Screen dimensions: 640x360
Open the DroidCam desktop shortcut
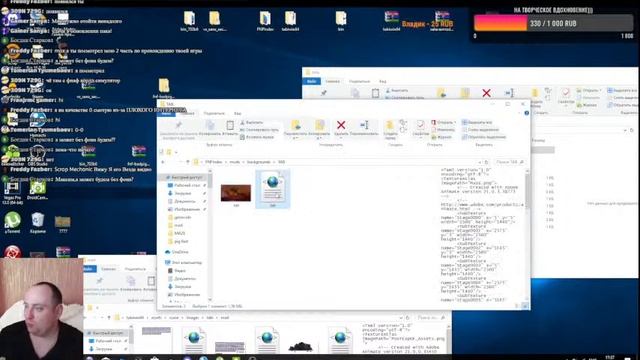[x=38, y=190]
